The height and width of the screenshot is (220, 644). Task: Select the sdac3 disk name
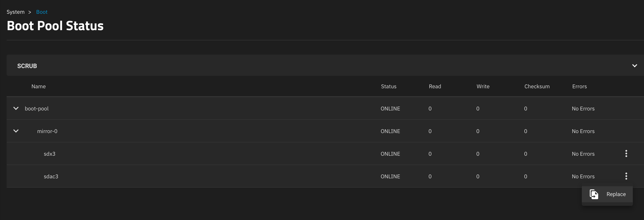click(x=51, y=176)
